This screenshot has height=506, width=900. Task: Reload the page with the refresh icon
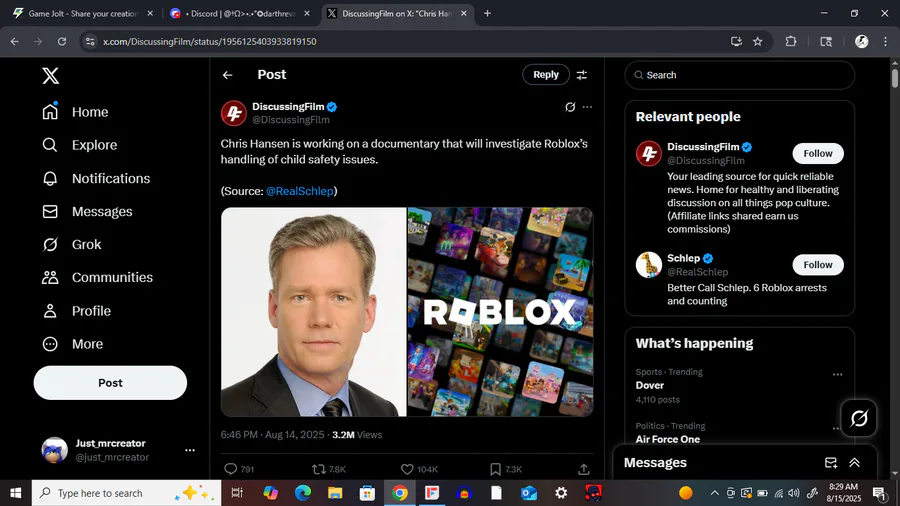(x=62, y=41)
